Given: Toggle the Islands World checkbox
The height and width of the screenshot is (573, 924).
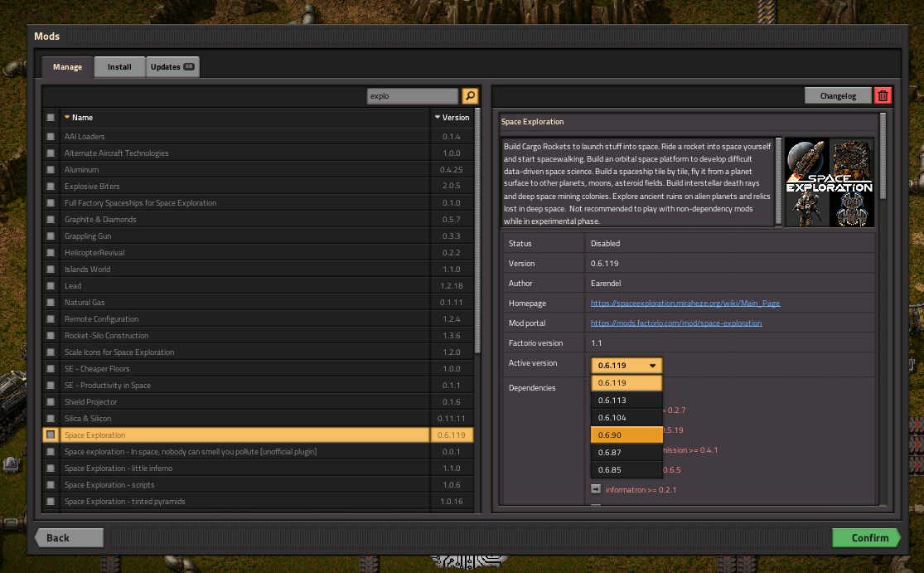Looking at the screenshot, I should [51, 269].
